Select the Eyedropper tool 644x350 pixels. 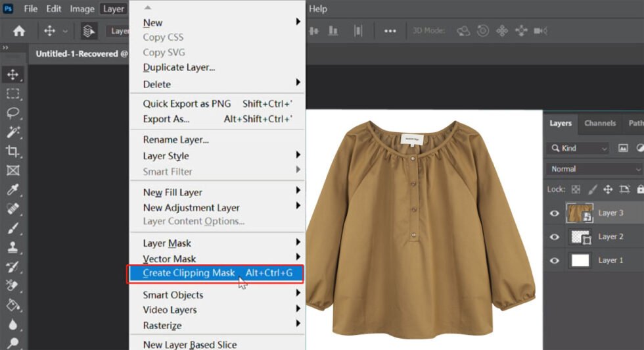(12, 189)
